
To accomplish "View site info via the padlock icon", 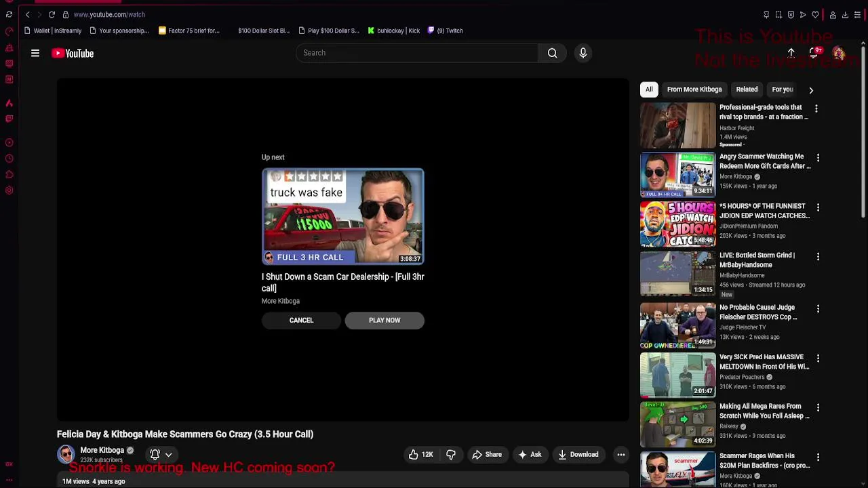I will (66, 14).
